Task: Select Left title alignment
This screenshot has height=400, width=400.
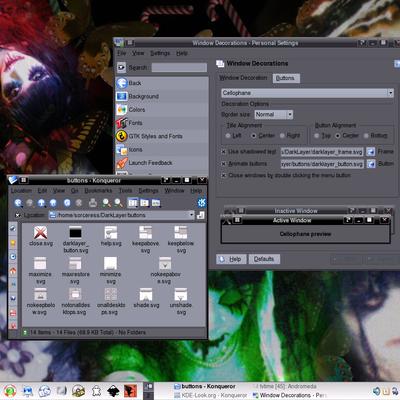Action: [x=228, y=136]
